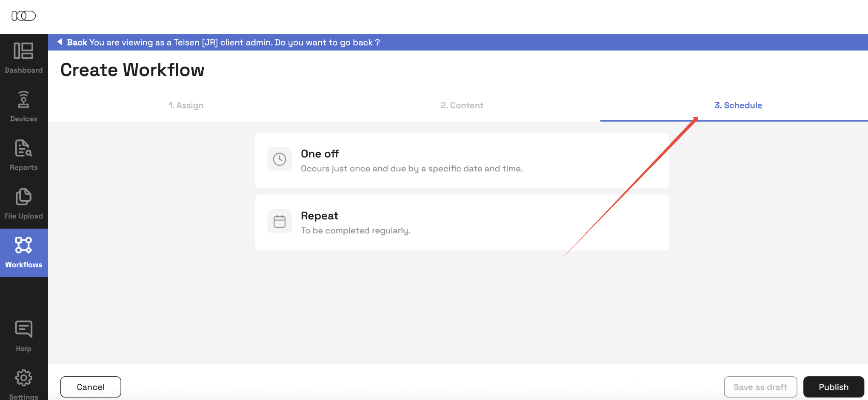
Task: Click Save as draft button
Action: pos(760,387)
